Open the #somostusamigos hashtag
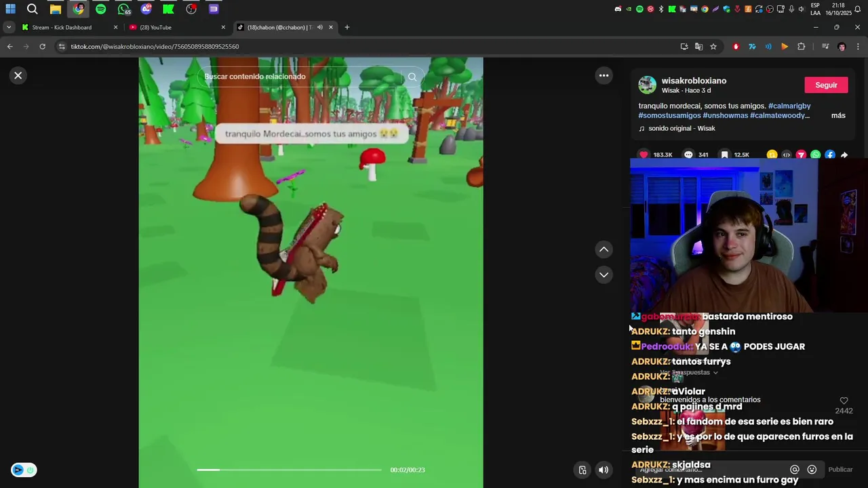 [x=669, y=115]
